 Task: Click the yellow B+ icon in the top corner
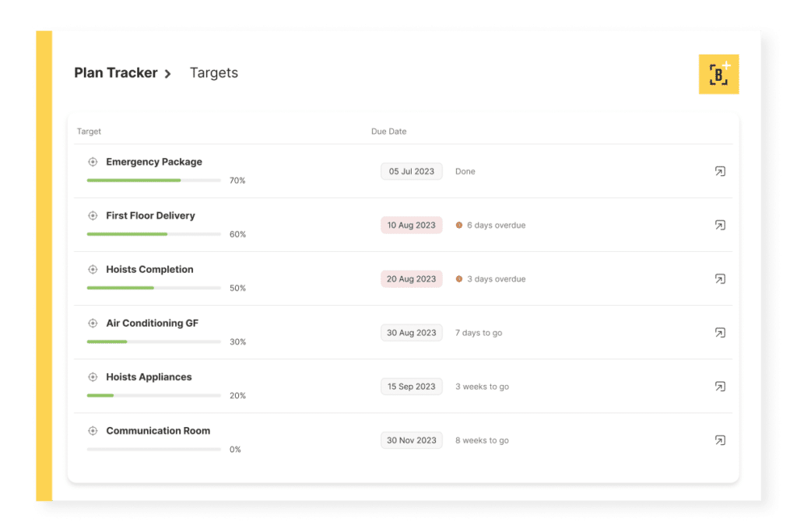(x=718, y=73)
